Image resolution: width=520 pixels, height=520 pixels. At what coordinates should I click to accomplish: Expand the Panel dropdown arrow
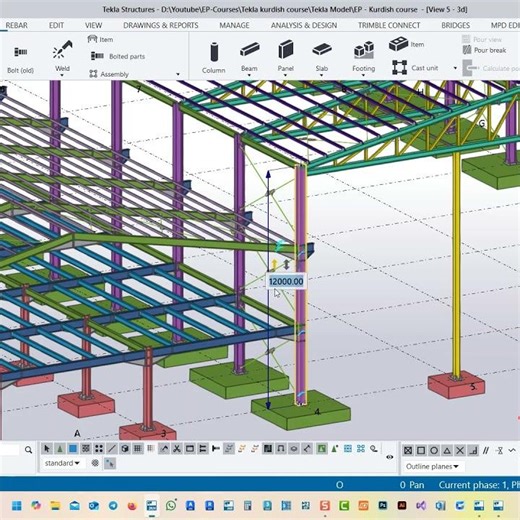tap(285, 76)
